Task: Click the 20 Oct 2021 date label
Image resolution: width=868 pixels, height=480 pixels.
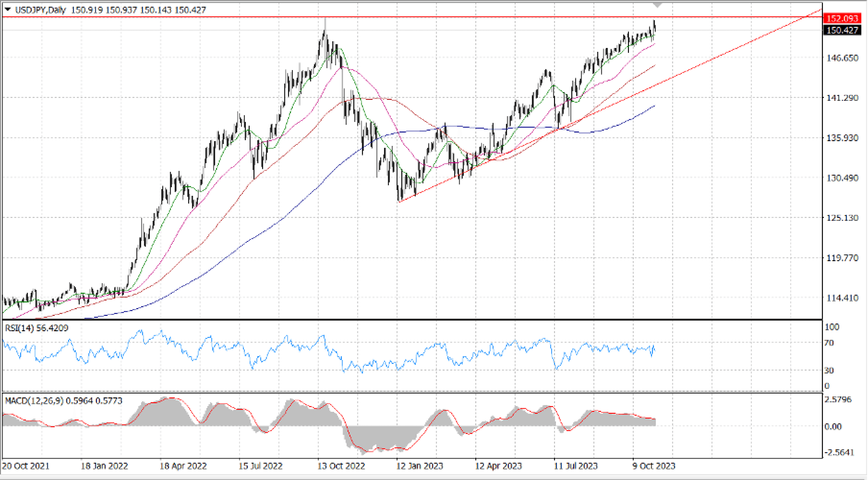Action: pos(26,466)
